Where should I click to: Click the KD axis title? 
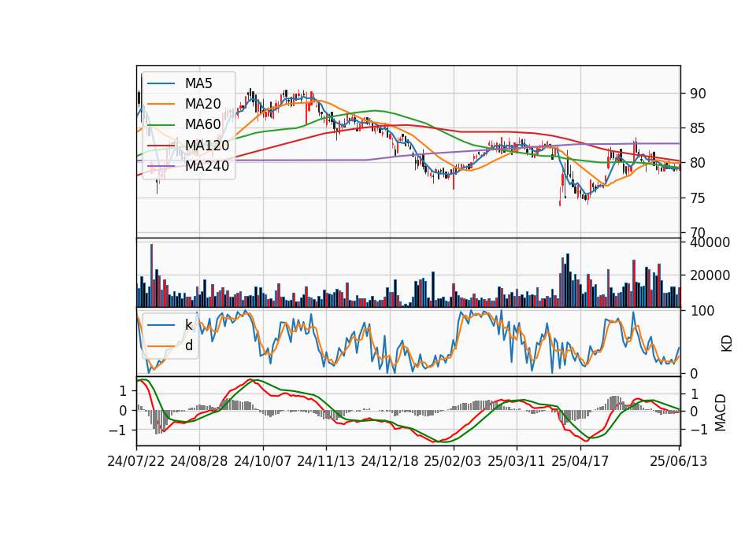[x=726, y=343]
